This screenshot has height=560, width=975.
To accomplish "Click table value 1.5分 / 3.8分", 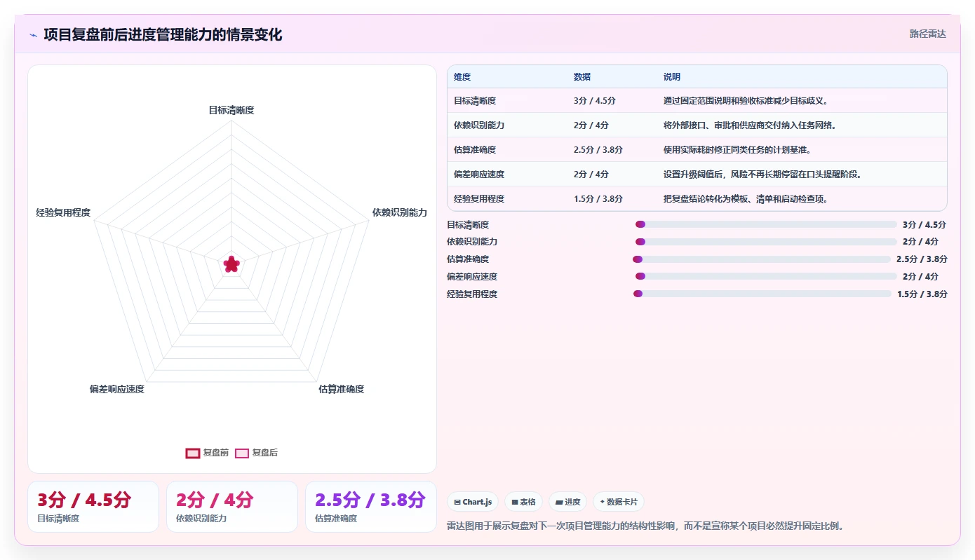I will (x=598, y=199).
